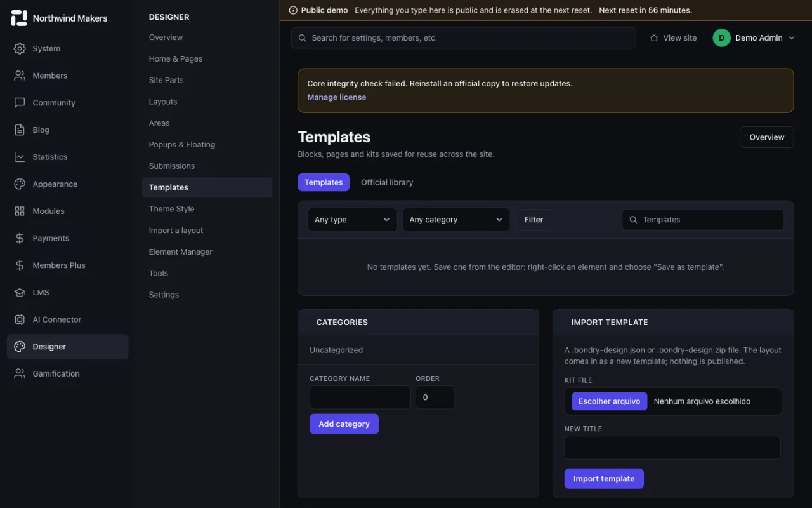Image resolution: width=812 pixels, height=508 pixels.
Task: Open Blog via its document icon
Action: [20, 130]
